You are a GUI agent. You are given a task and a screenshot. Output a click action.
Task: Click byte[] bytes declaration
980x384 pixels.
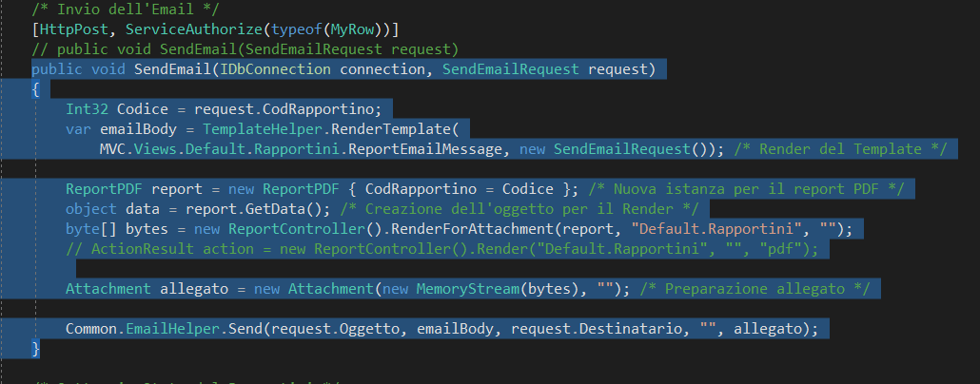click(117, 229)
